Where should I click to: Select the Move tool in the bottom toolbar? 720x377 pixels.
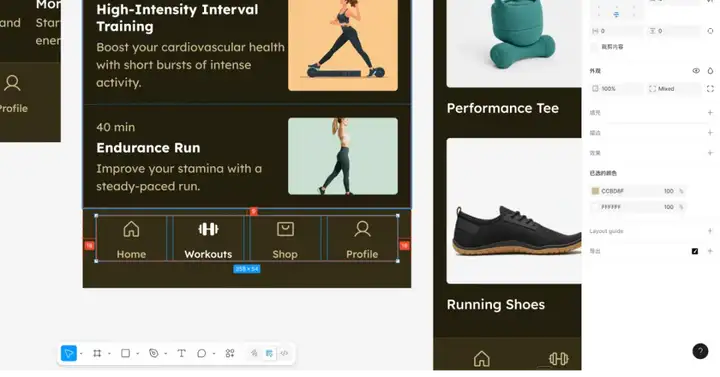(69, 353)
